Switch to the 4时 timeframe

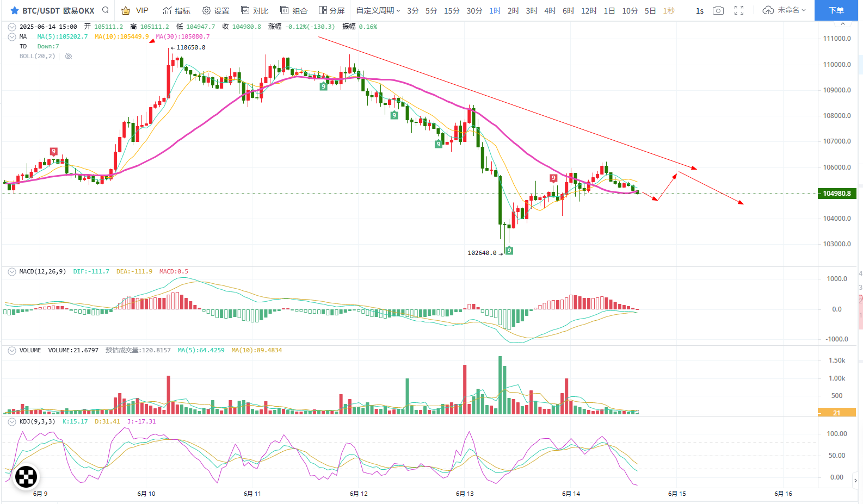(x=550, y=11)
